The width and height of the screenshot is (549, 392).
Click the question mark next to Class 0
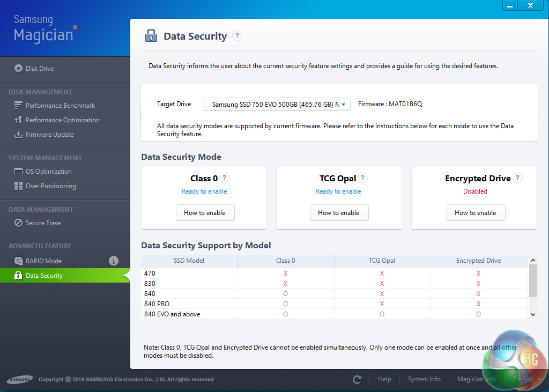pos(225,178)
